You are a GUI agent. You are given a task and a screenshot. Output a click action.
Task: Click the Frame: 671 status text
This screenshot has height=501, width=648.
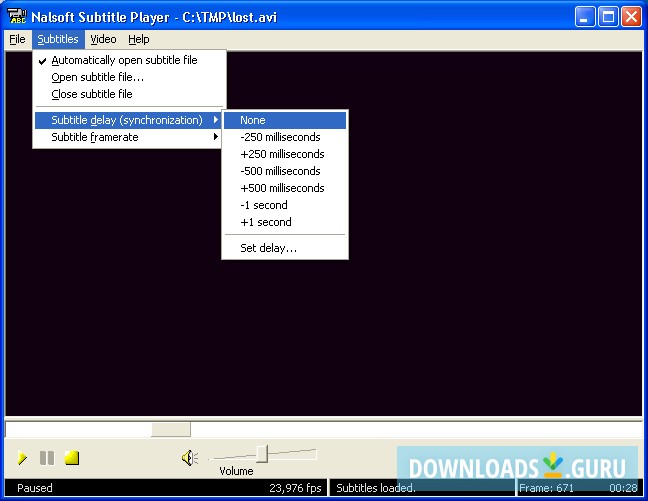pos(546,488)
